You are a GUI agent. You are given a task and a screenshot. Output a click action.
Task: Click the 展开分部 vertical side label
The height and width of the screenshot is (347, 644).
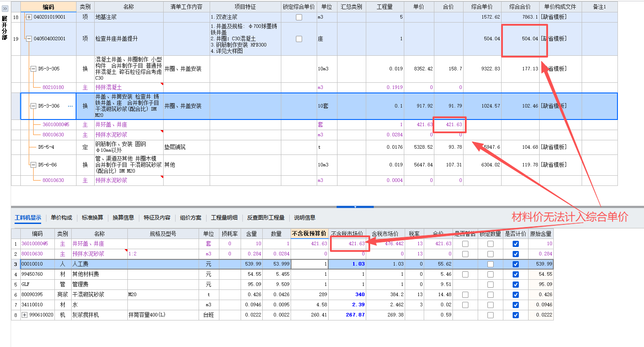(x=4, y=28)
